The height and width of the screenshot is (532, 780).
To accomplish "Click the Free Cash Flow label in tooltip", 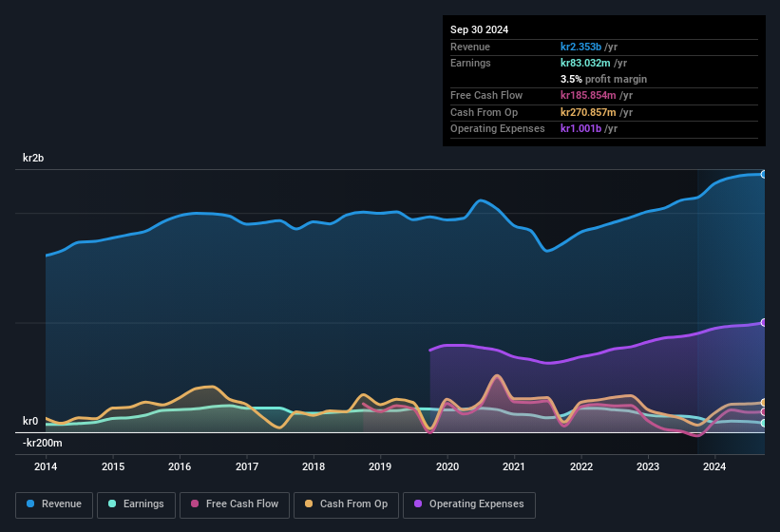I will (x=486, y=95).
